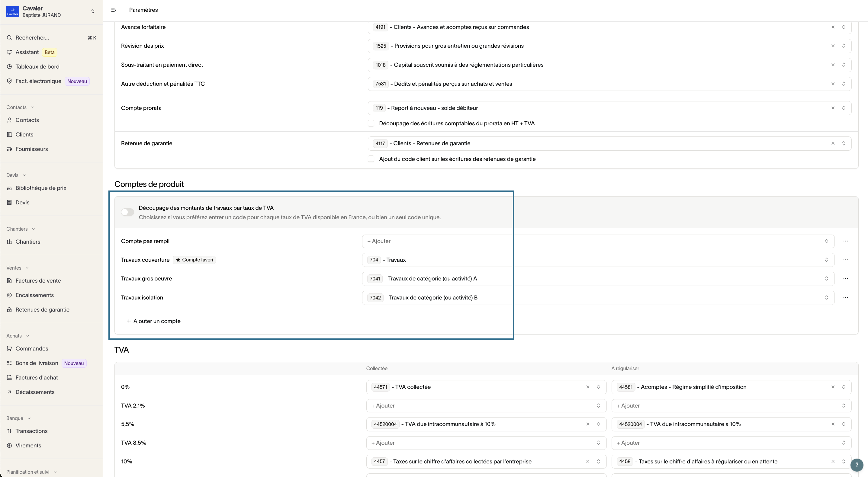Open the Assistant Beta page
This screenshot has height=477, width=868.
[x=27, y=52]
